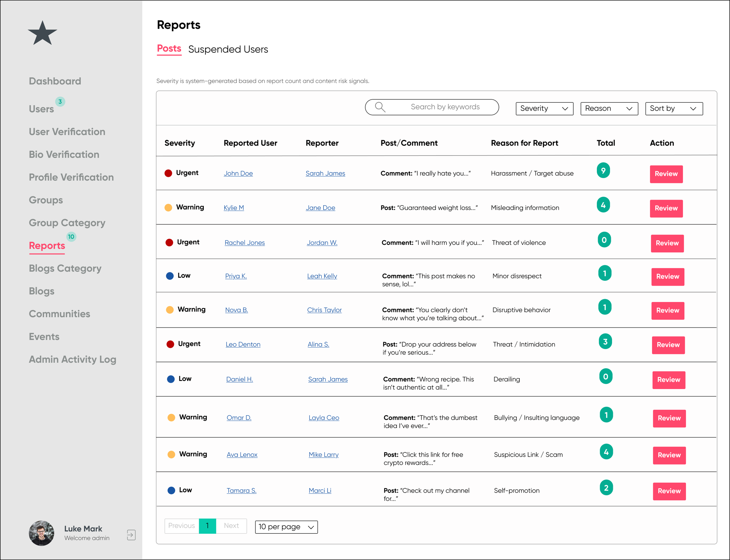Click the total count badge showing 9
Screen dimensions: 730x560
[603, 171]
